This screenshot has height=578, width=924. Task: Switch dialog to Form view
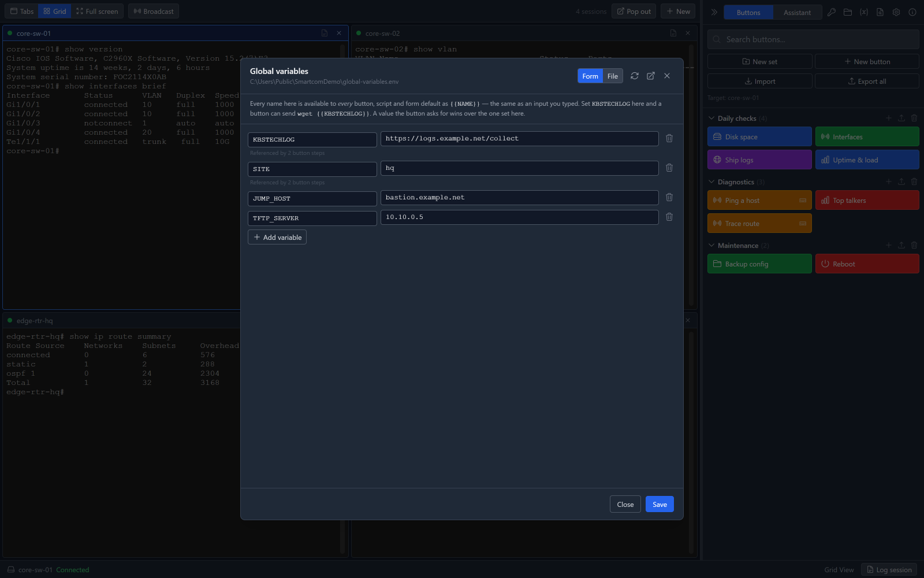[x=590, y=76]
